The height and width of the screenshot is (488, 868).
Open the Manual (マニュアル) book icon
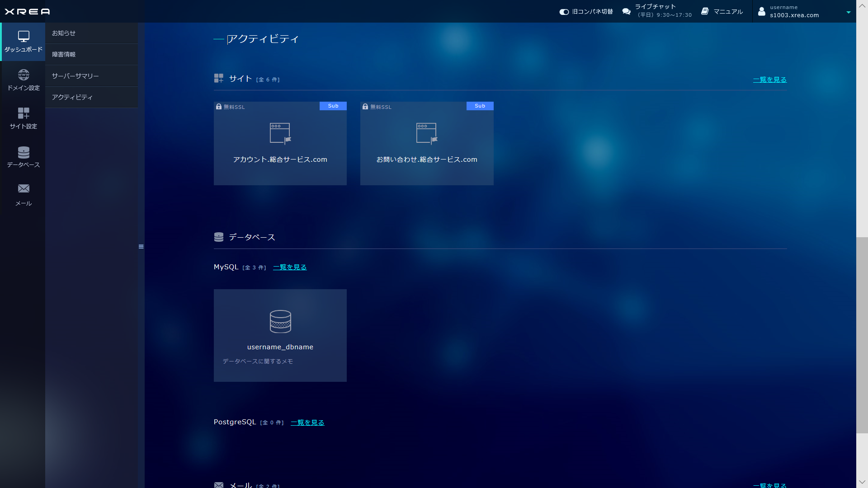tap(705, 11)
